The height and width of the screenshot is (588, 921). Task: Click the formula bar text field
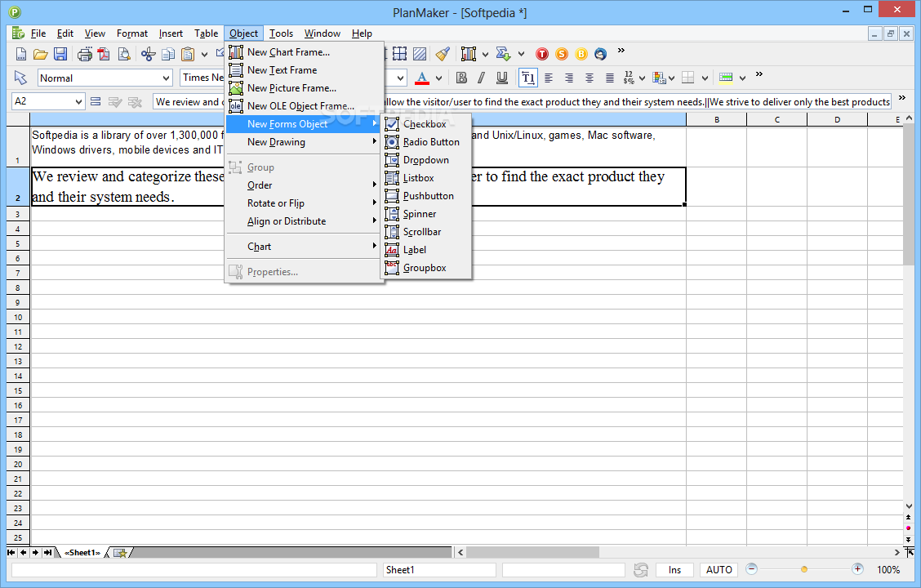[523, 101]
